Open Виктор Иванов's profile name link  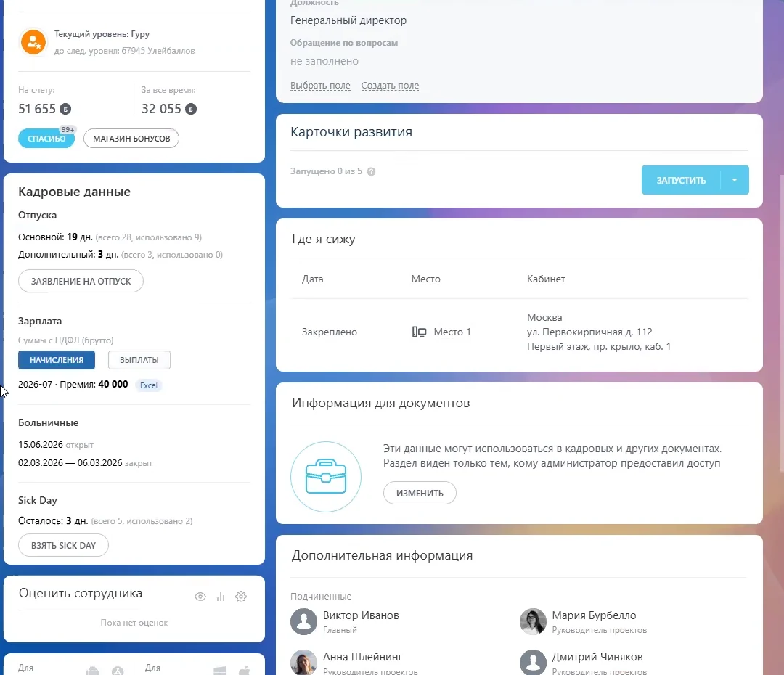point(361,615)
